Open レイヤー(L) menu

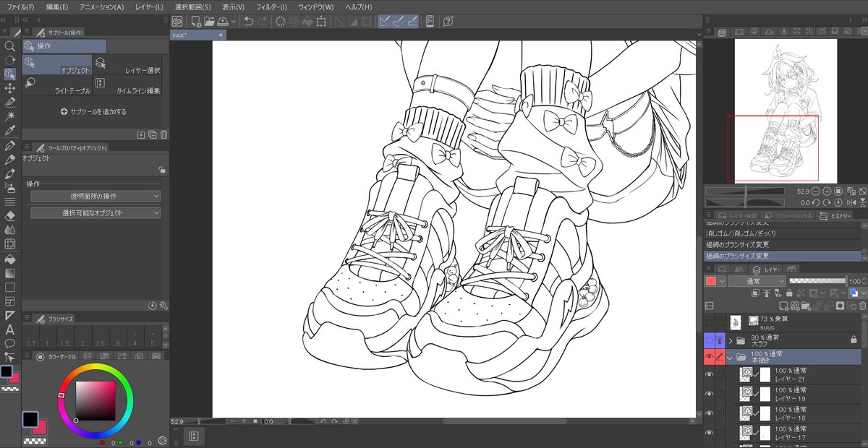pos(149,7)
